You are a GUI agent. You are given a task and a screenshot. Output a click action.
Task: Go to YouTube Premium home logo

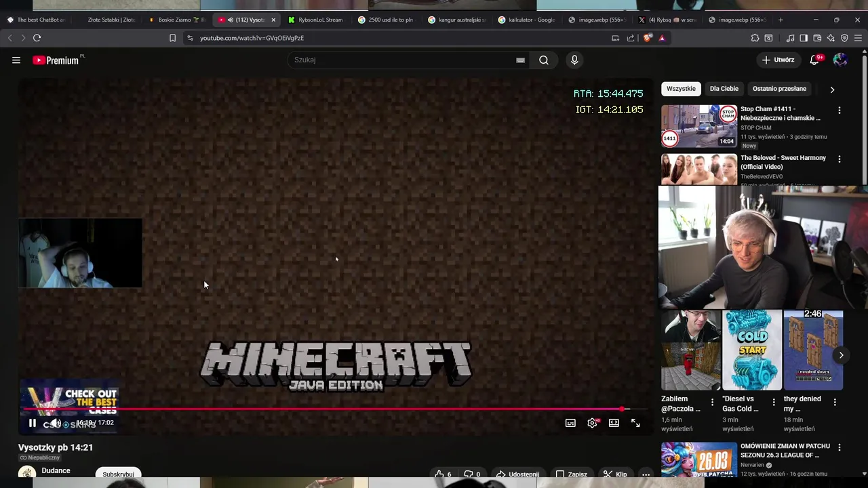[x=56, y=60]
